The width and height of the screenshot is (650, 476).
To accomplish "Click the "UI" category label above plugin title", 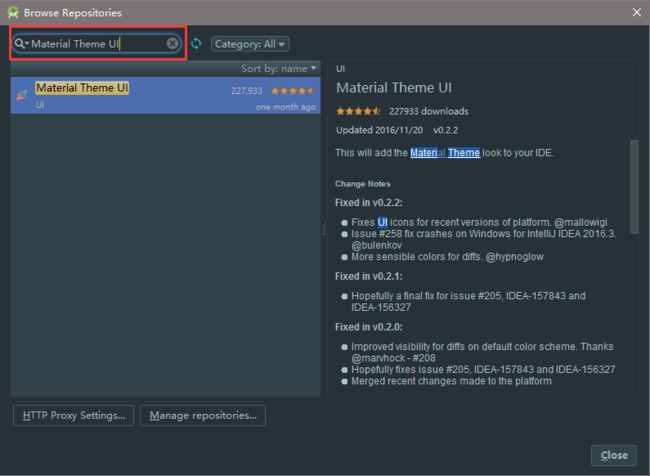I will point(340,69).
